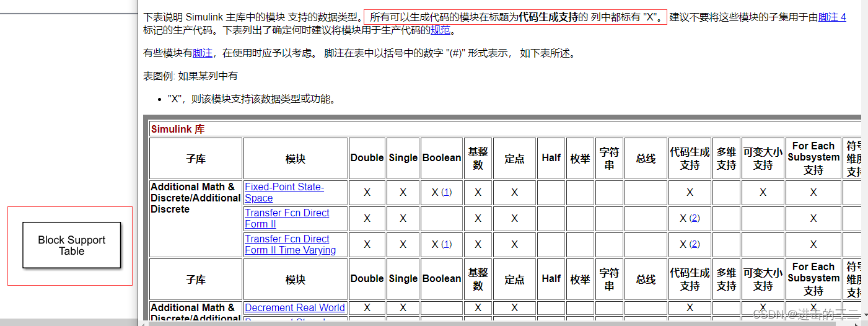
Task: Click the bold 代码生成支持 text in the intro
Action: click(547, 17)
